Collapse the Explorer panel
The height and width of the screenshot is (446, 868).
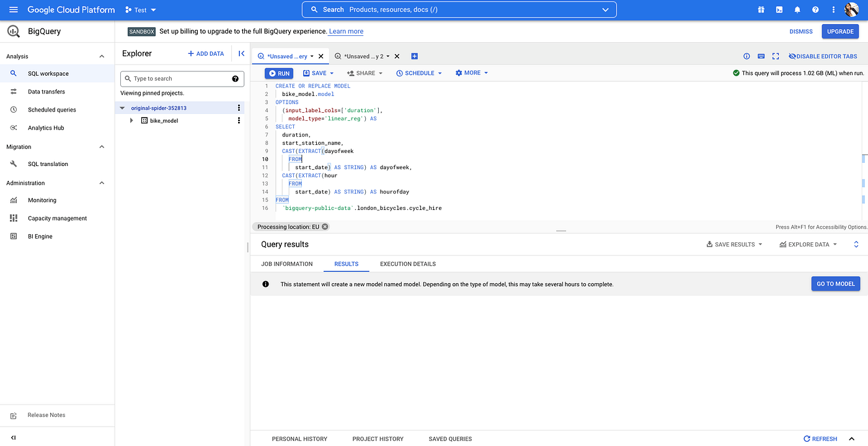click(x=241, y=53)
